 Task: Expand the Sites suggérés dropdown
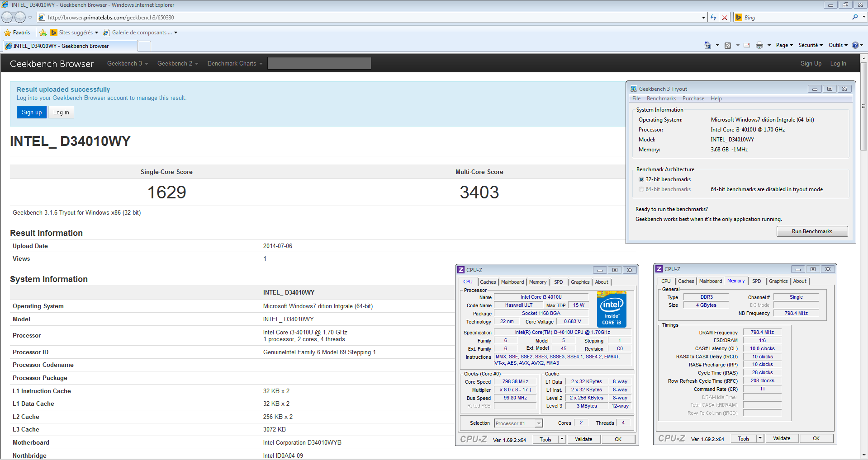pyautogui.click(x=96, y=33)
